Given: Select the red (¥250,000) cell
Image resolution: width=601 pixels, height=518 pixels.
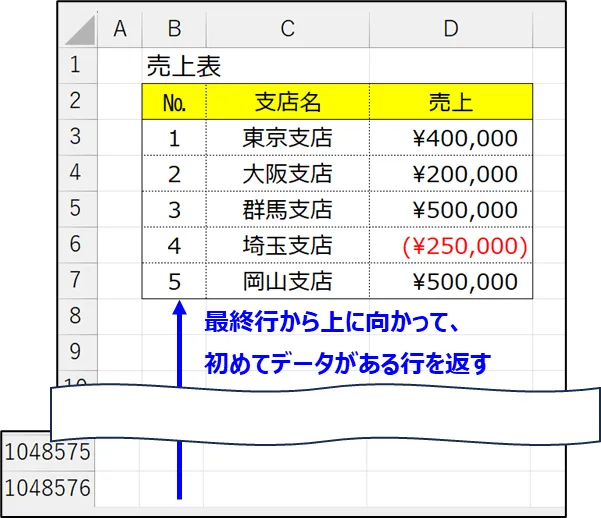Looking at the screenshot, I should point(464,245).
